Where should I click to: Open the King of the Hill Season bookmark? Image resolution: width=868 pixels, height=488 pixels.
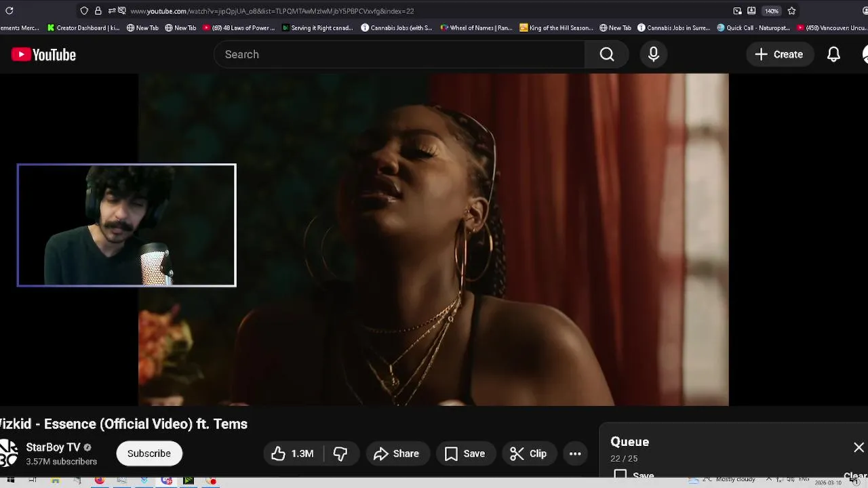tap(556, 28)
